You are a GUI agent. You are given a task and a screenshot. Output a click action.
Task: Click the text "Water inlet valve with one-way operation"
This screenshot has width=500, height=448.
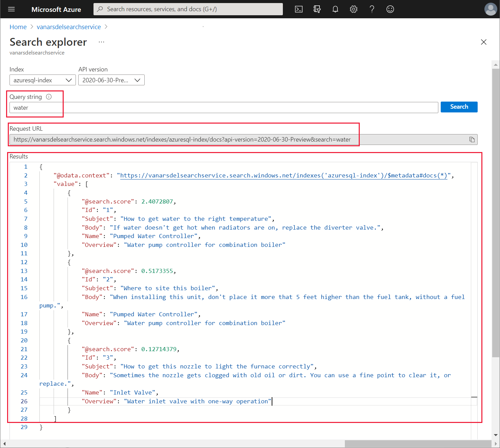[197, 401]
